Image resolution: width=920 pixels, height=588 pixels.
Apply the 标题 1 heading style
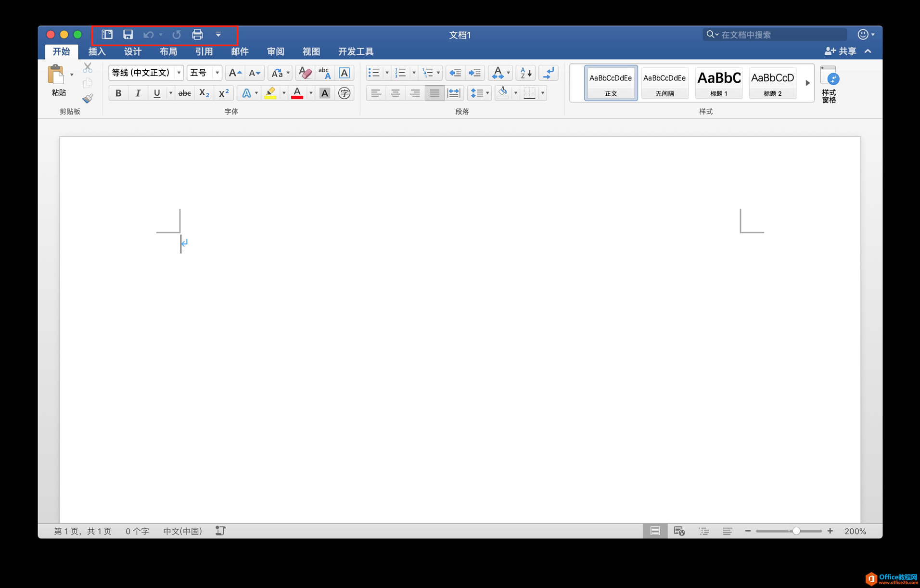719,83
